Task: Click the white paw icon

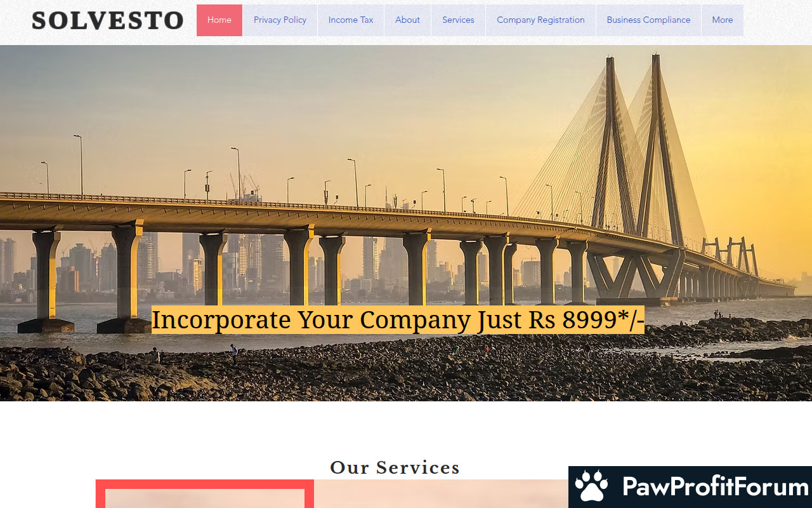Action: click(591, 486)
